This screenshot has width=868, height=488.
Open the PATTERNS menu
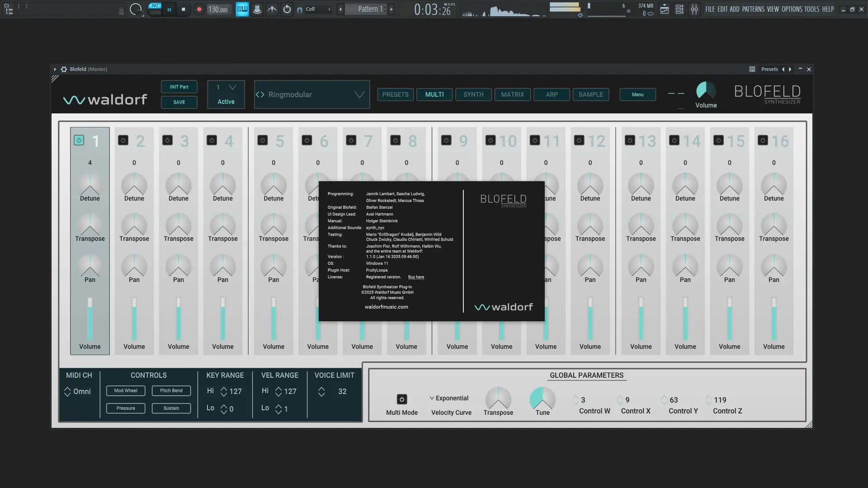coord(753,9)
